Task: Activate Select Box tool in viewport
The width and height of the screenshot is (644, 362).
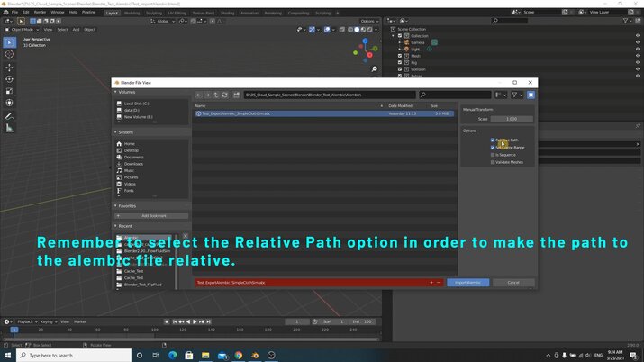Action: (9, 42)
